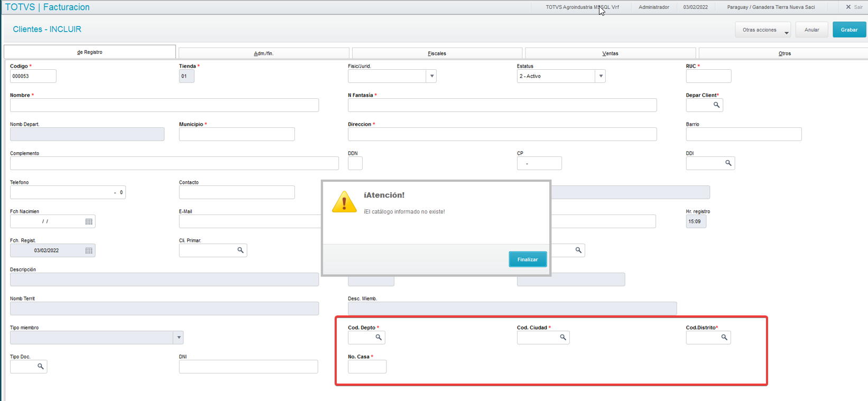Open lookup for Depar Client field
Screen dimensions: 868x401
716,105
